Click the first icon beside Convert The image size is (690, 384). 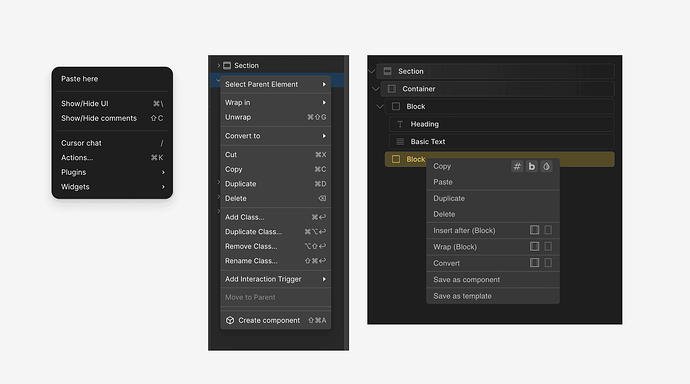tap(534, 263)
